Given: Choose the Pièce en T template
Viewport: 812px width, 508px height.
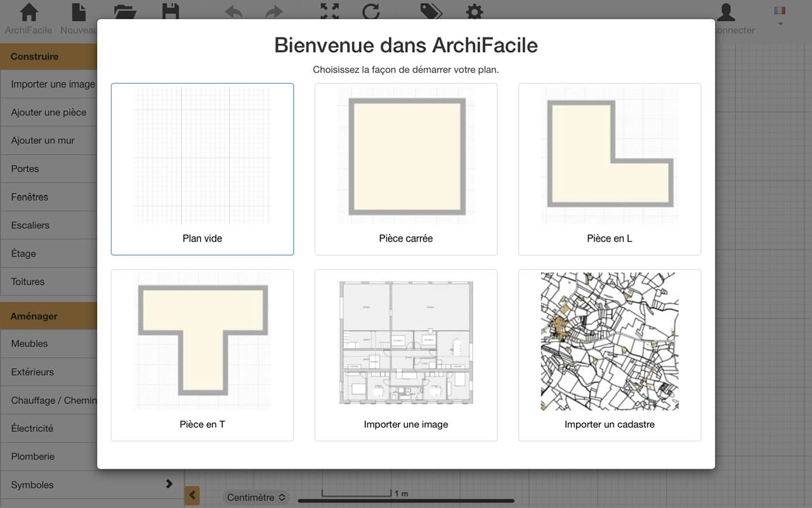Looking at the screenshot, I should 202,355.
